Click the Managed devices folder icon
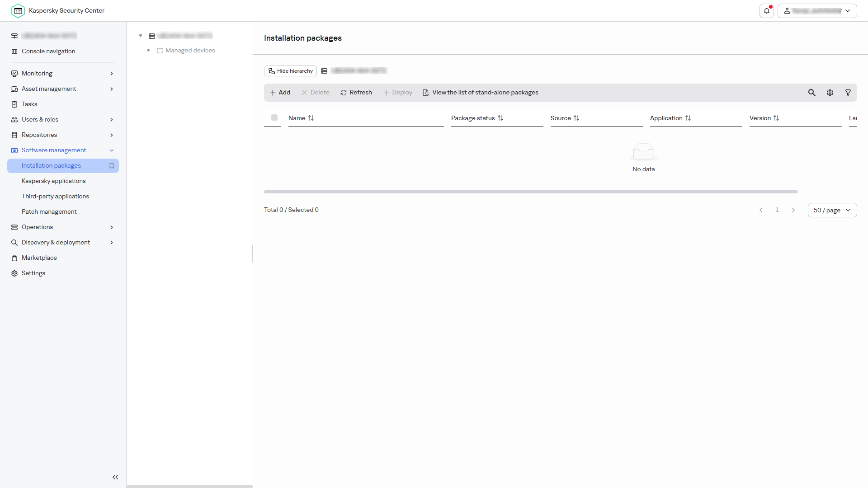This screenshot has height=488, width=868. [x=160, y=51]
